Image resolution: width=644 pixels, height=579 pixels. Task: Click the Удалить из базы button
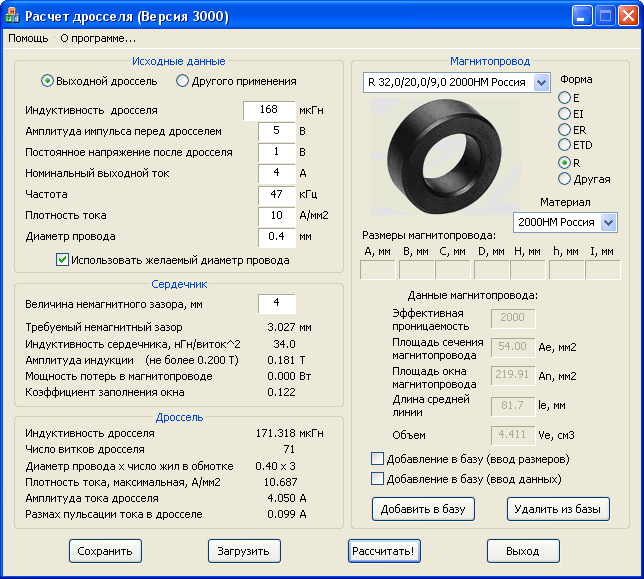[558, 509]
